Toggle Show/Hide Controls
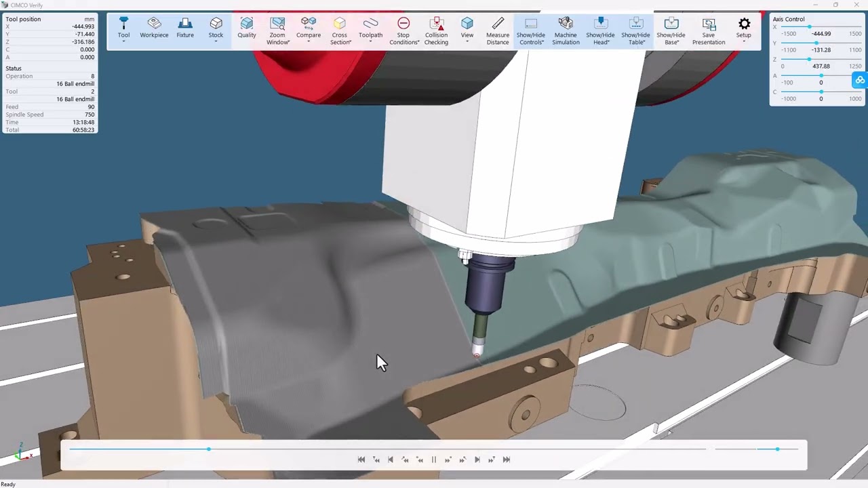868x488 pixels. click(x=530, y=31)
